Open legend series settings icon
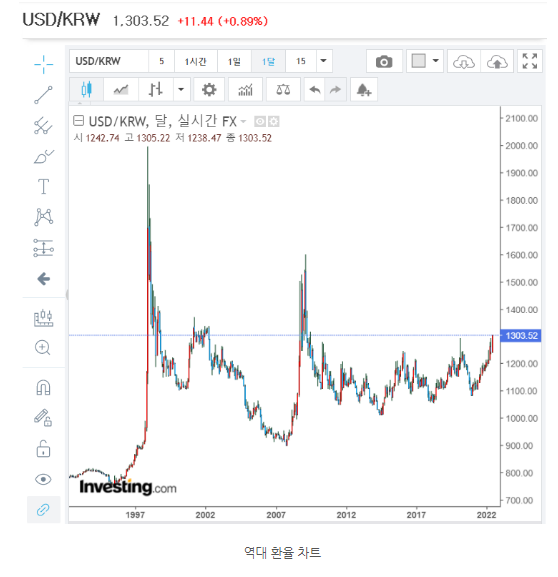This screenshot has width=558, height=577. (x=273, y=121)
